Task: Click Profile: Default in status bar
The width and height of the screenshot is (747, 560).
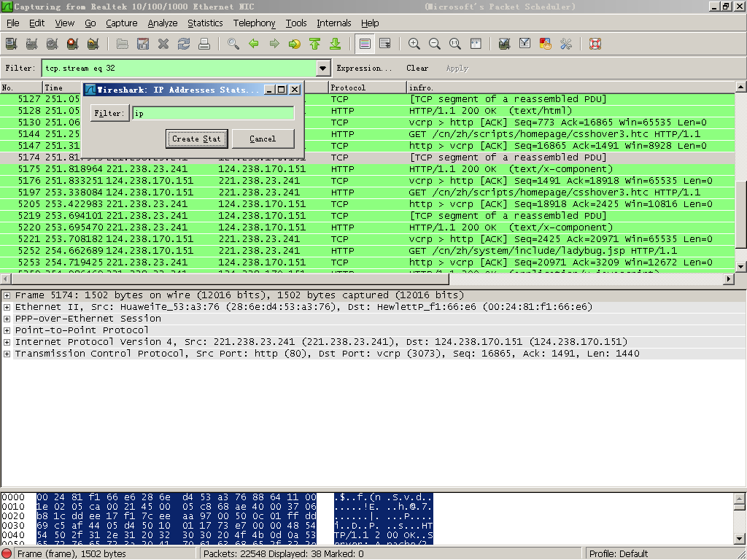Action: coord(619,554)
